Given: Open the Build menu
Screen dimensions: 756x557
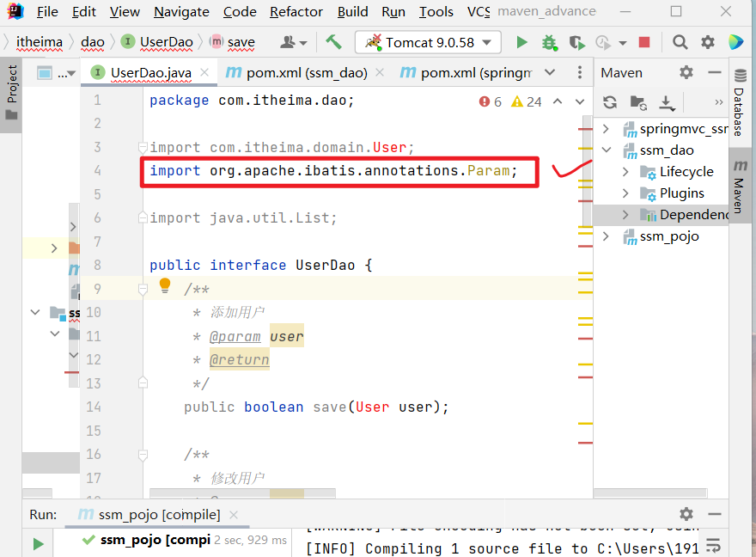Looking at the screenshot, I should 352,11.
